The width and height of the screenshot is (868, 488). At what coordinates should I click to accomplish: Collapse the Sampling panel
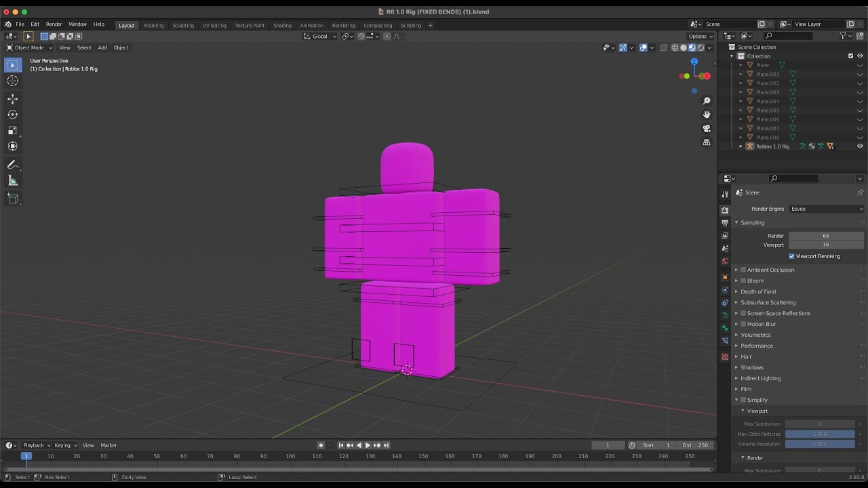point(752,222)
